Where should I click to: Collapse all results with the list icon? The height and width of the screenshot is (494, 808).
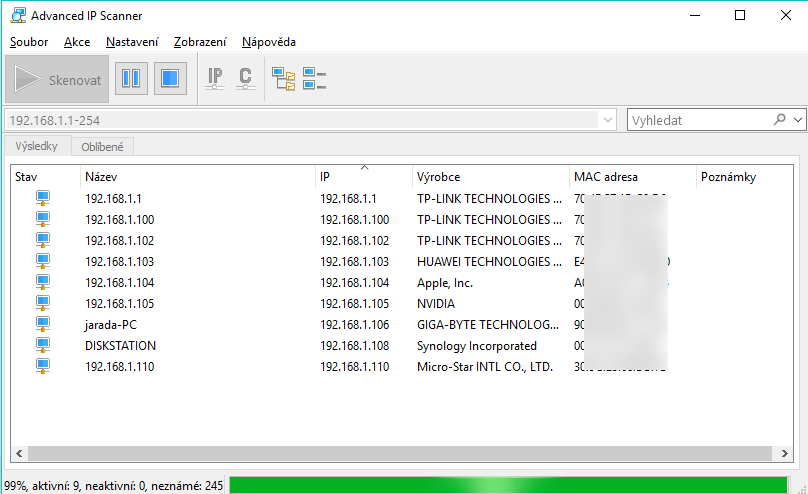pos(314,79)
